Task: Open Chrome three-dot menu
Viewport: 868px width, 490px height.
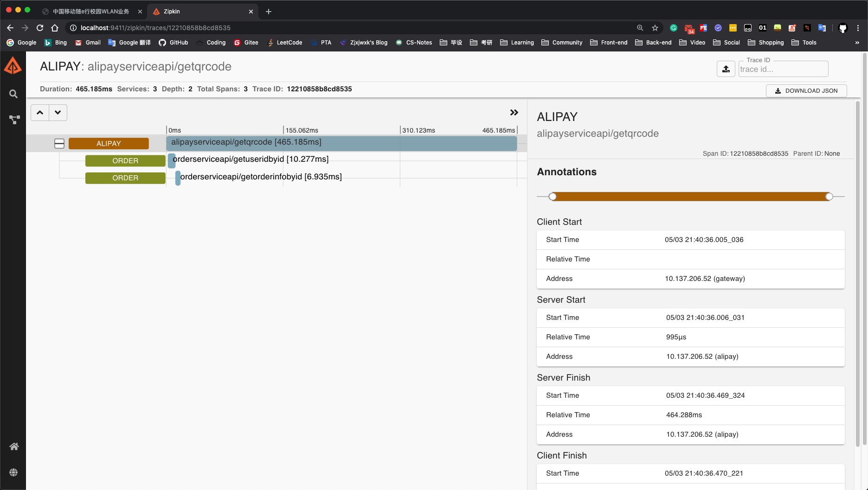Action: pyautogui.click(x=858, y=28)
